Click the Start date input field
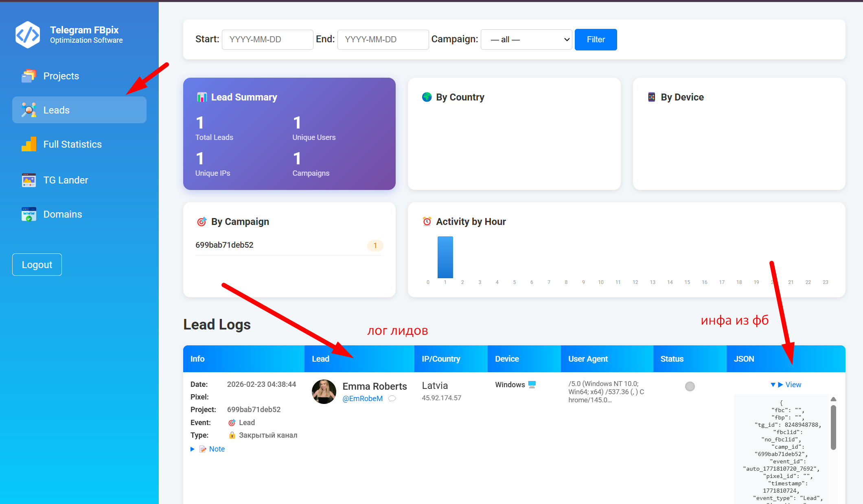Viewport: 863px width, 504px height. pyautogui.click(x=267, y=39)
